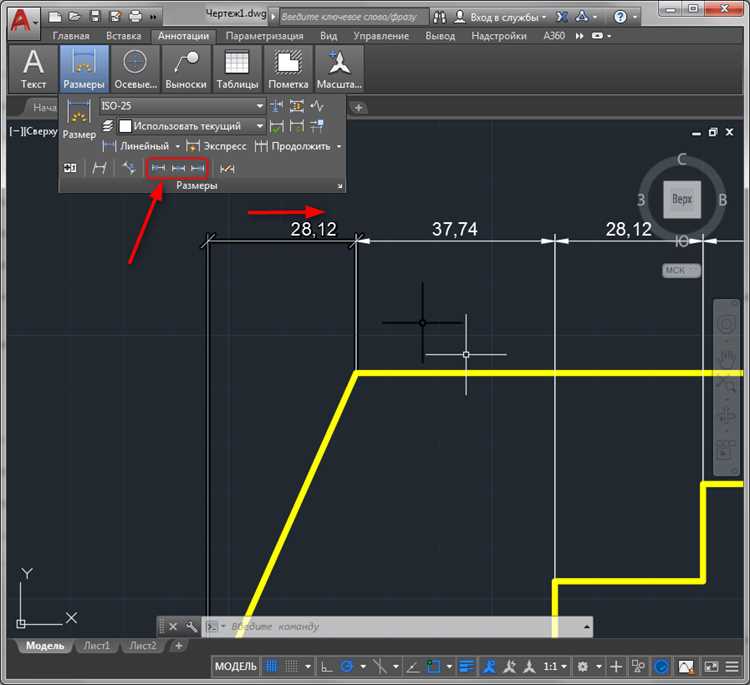Switch to the Главная ribbon tab
Image resolution: width=750 pixels, height=685 pixels.
coord(71,36)
